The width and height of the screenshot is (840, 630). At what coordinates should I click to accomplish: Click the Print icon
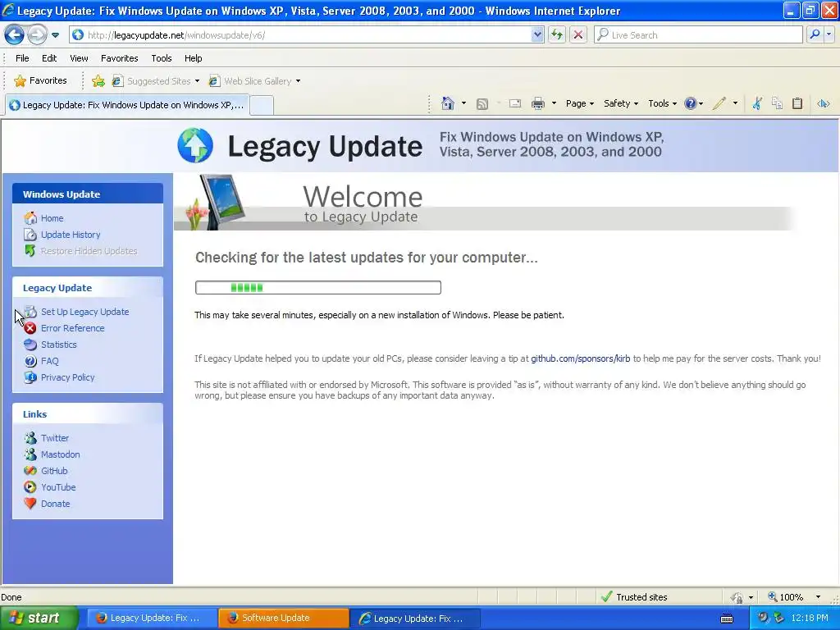point(538,104)
